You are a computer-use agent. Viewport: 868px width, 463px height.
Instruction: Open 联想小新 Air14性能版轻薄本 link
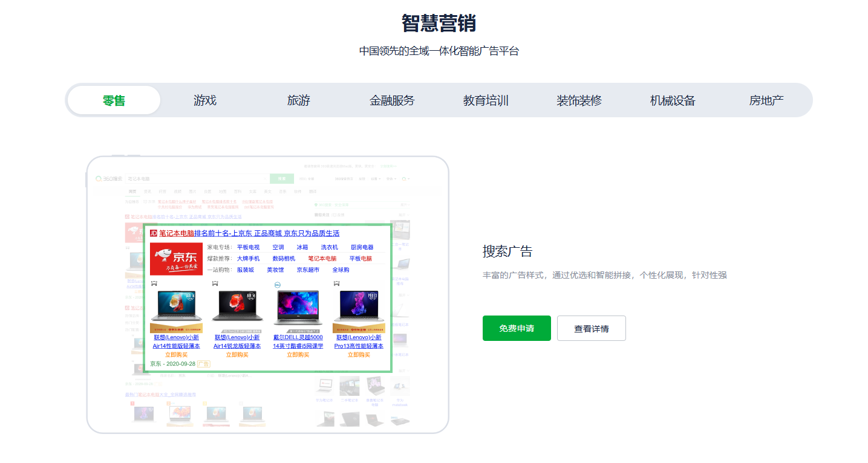tap(177, 342)
